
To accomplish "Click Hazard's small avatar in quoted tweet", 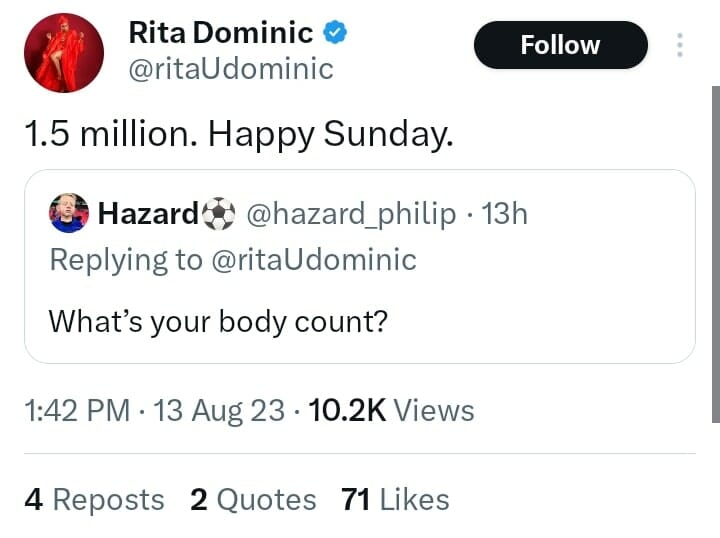I will 69,213.
